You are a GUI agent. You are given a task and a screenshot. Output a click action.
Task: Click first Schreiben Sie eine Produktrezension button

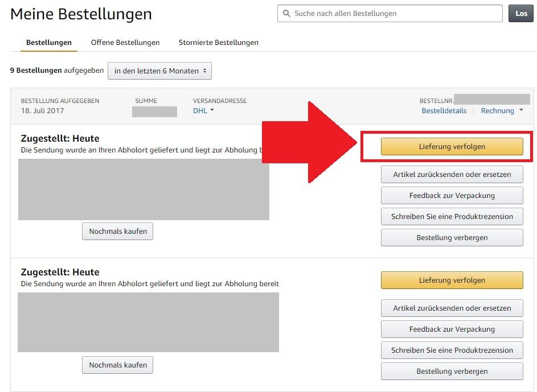click(452, 217)
